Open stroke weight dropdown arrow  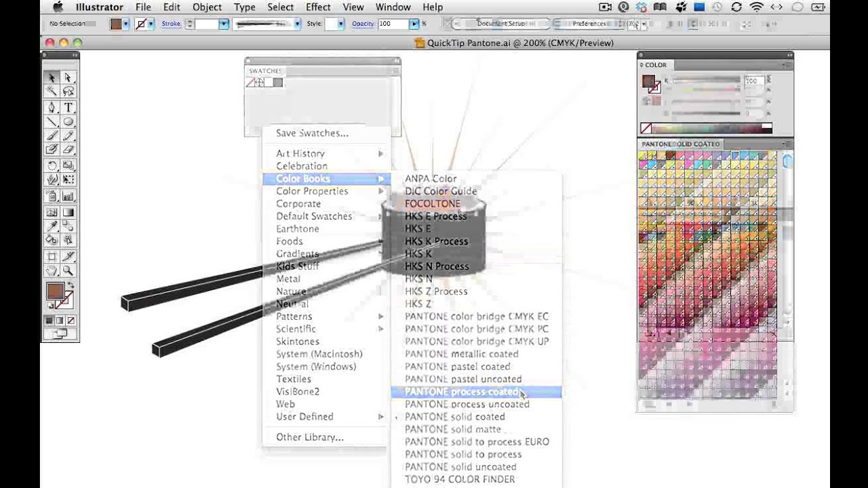coord(223,24)
